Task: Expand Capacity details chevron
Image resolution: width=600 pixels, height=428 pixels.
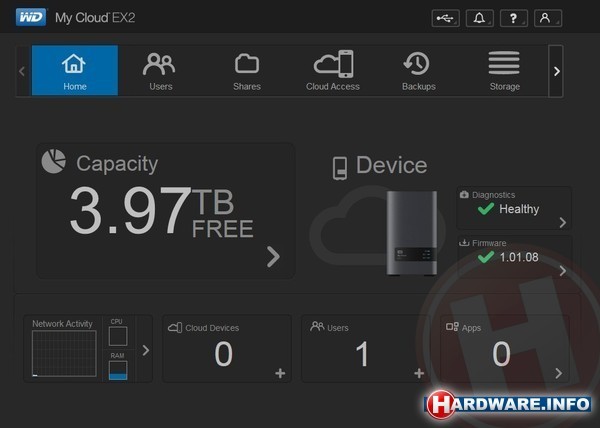Action: (273, 256)
